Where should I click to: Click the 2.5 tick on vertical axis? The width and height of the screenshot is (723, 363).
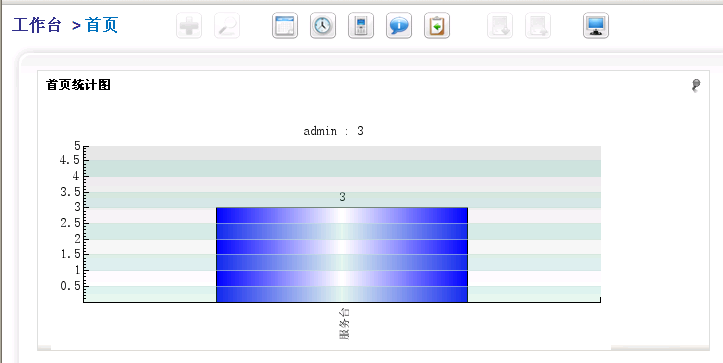pos(71,223)
